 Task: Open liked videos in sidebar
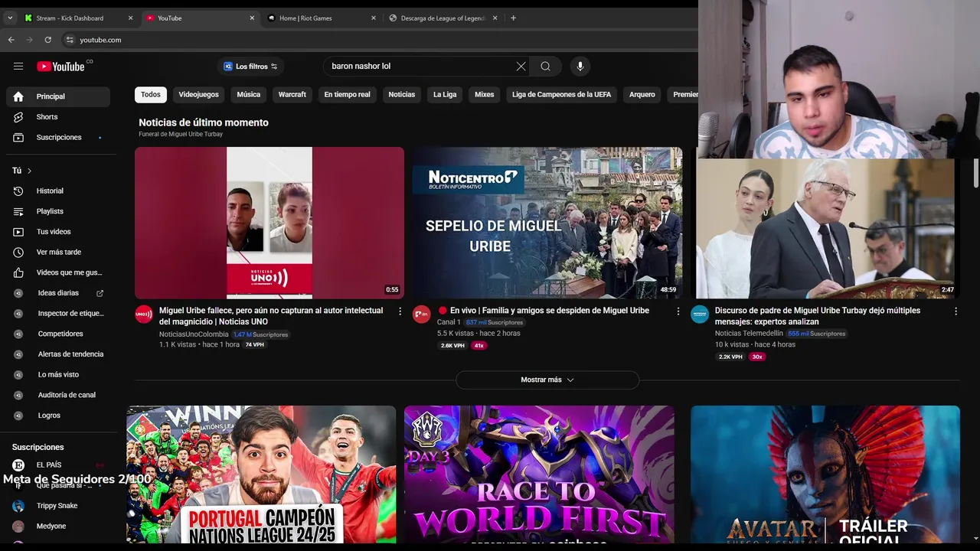(x=58, y=272)
